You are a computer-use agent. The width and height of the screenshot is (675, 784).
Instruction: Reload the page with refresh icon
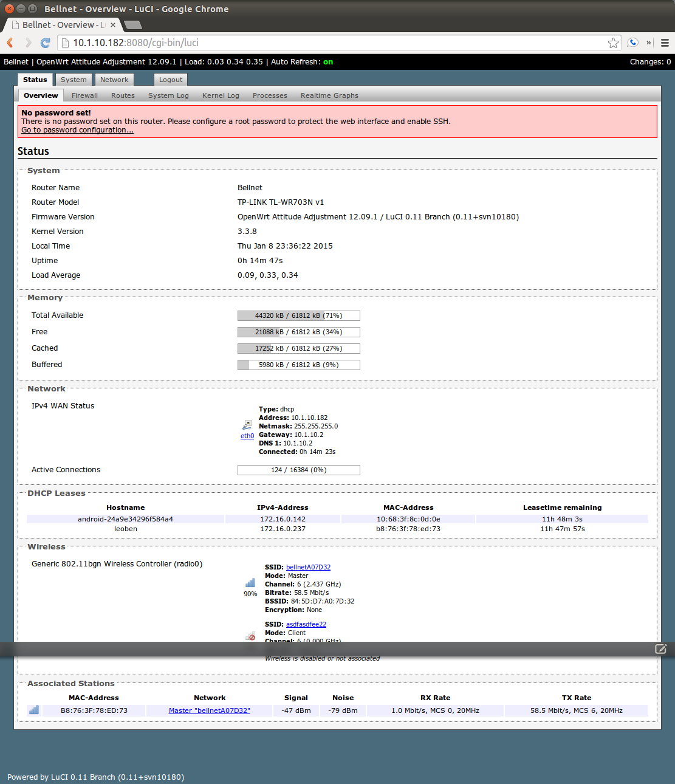(x=45, y=43)
